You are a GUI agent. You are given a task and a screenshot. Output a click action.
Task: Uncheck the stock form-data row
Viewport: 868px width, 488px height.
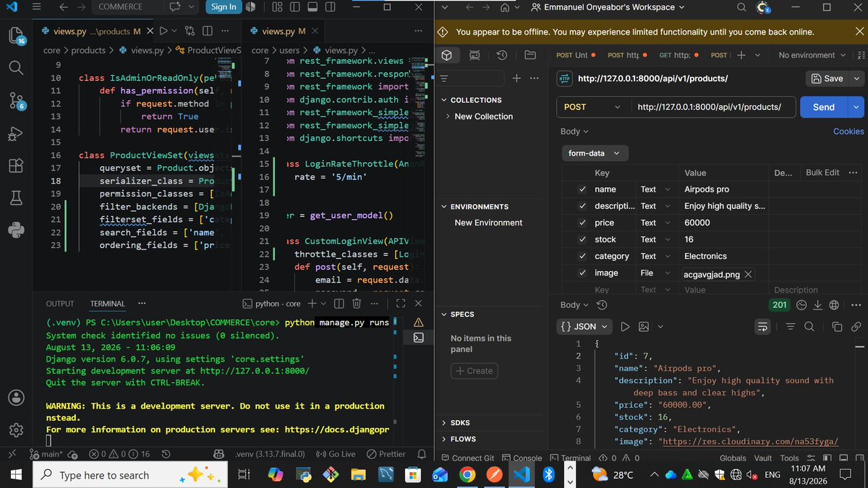582,239
